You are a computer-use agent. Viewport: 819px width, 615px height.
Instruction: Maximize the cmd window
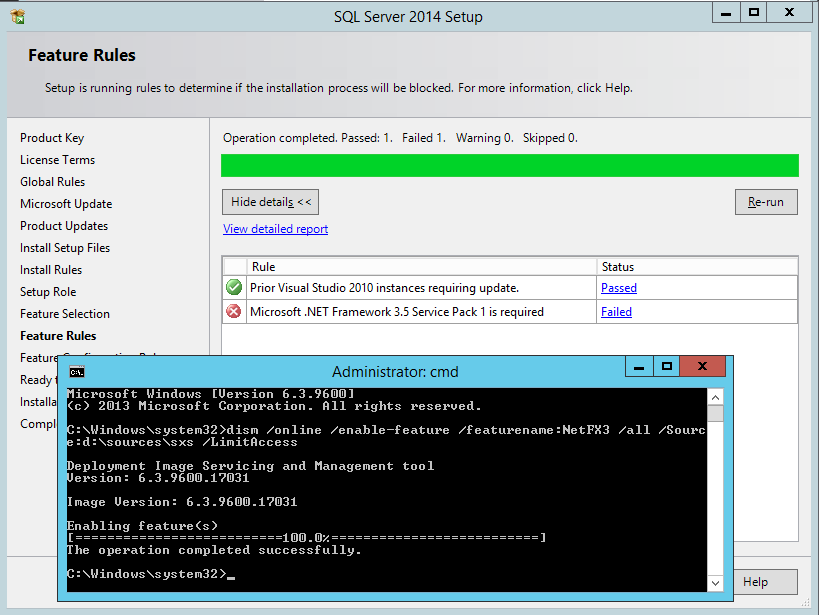(x=667, y=367)
